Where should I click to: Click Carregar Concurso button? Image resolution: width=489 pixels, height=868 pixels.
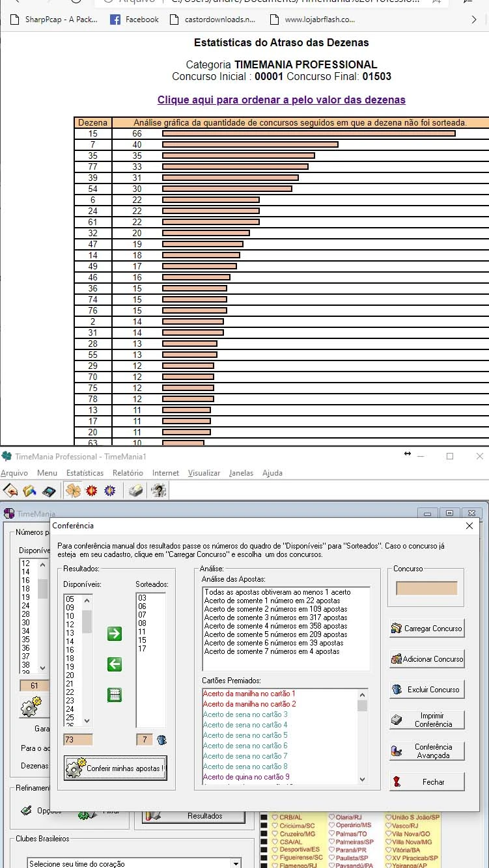tap(426, 629)
